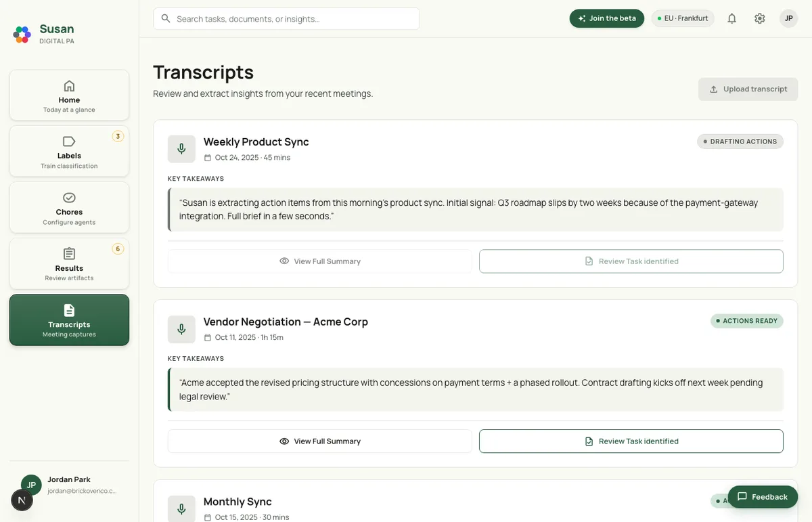
Task: Review Task identified for Vendor Negotiation
Action: click(x=631, y=441)
